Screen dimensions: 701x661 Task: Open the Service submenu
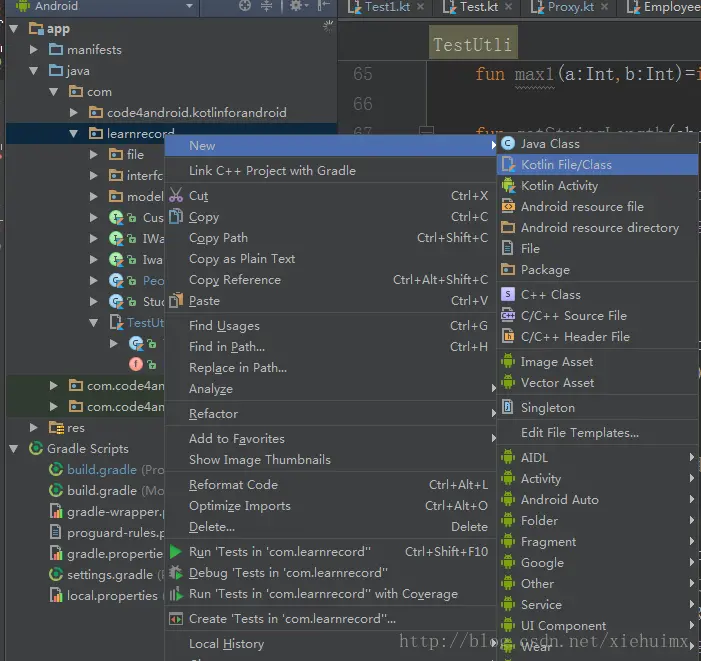(597, 605)
